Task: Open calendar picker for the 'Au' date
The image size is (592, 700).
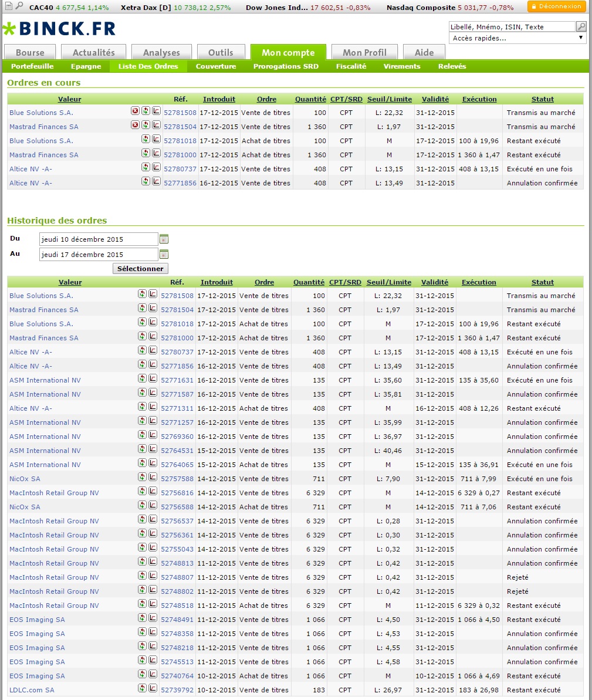Action: tap(164, 255)
